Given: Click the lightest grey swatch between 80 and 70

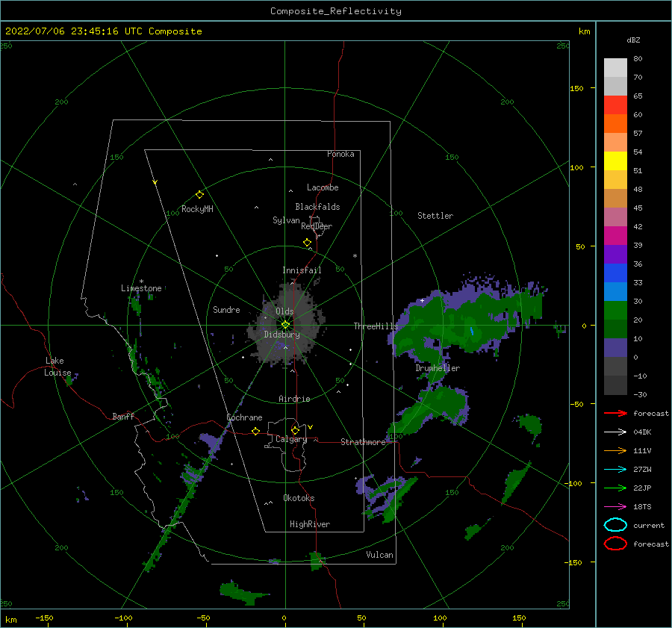Looking at the screenshot, I should click(x=615, y=68).
